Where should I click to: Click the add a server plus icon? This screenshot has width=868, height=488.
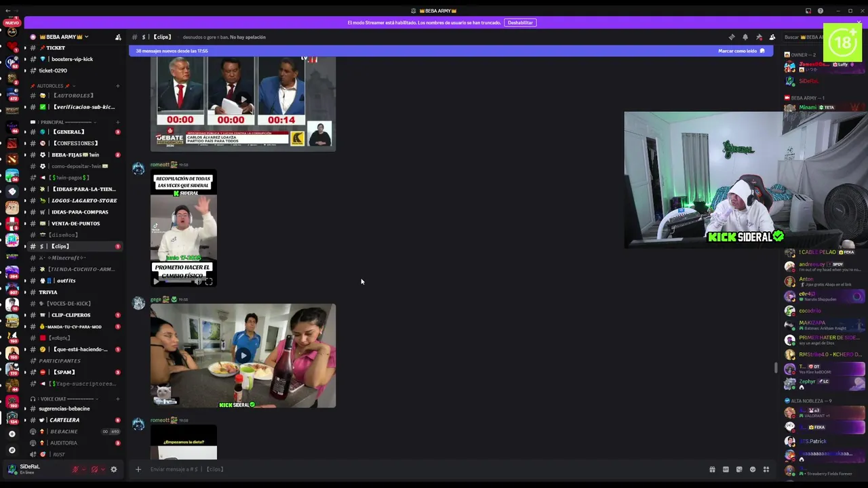[12, 434]
